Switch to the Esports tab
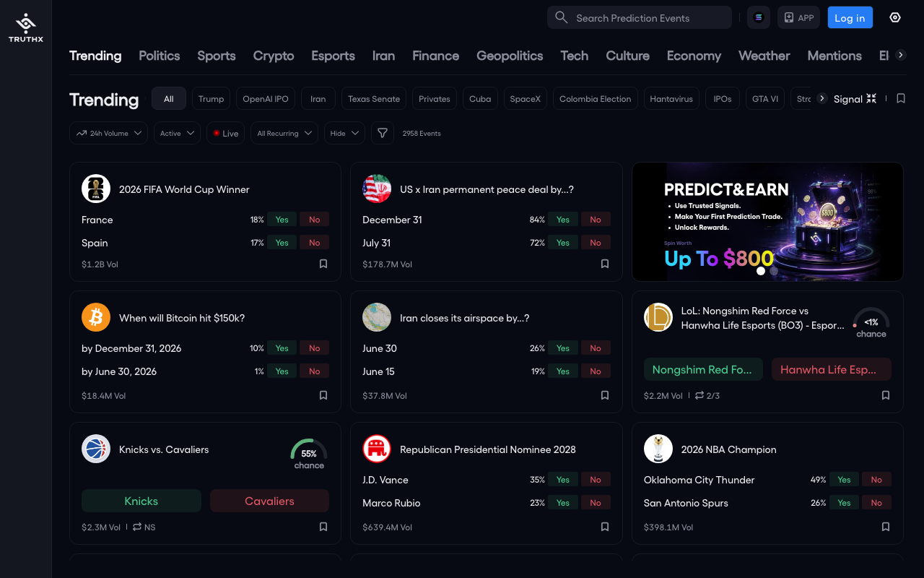The width and height of the screenshot is (924, 578). pos(333,56)
